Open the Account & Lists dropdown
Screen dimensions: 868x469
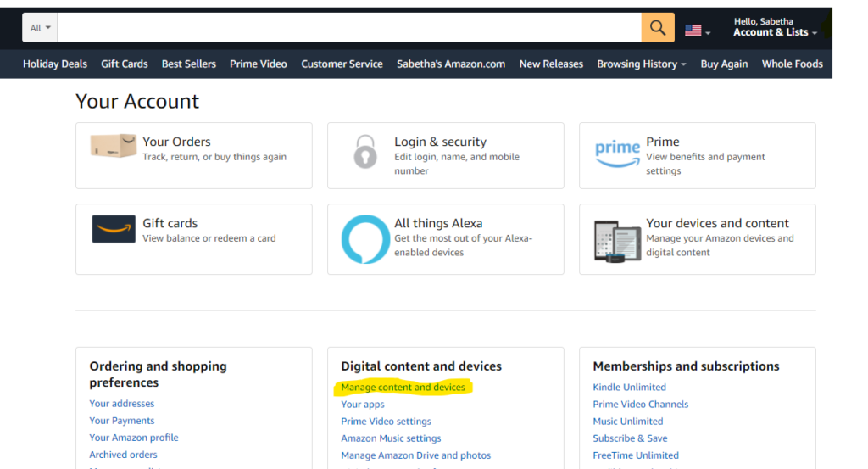pos(775,32)
